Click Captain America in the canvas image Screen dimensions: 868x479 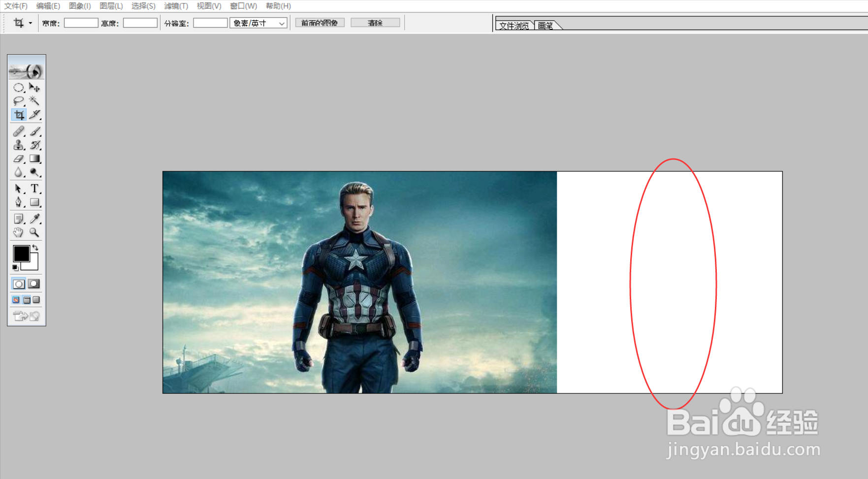click(x=358, y=288)
